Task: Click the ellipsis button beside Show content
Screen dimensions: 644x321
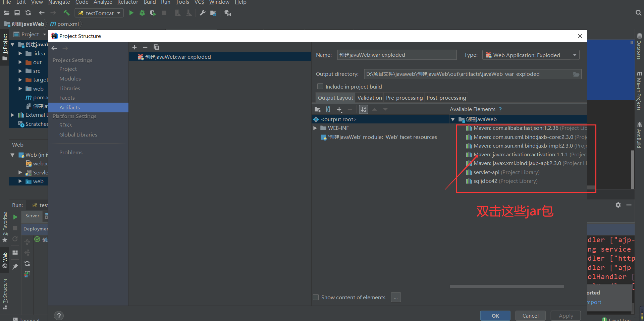Action: coord(396,297)
